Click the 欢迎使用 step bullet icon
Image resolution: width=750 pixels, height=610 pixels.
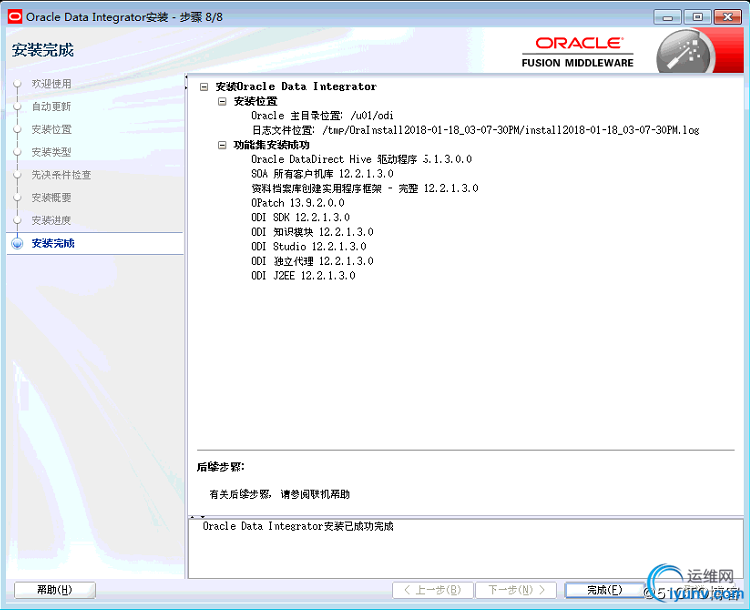17,84
